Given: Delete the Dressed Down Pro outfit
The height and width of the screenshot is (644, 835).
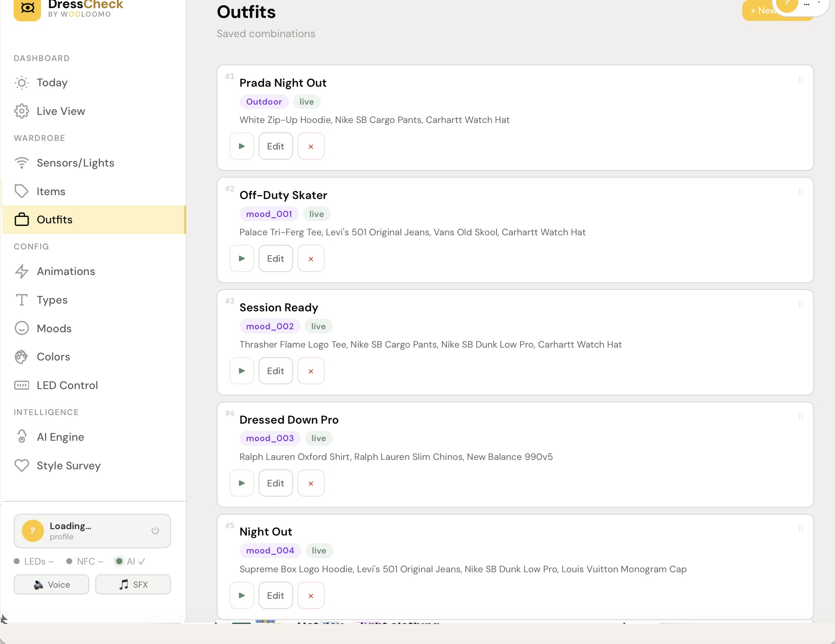Looking at the screenshot, I should 311,483.
